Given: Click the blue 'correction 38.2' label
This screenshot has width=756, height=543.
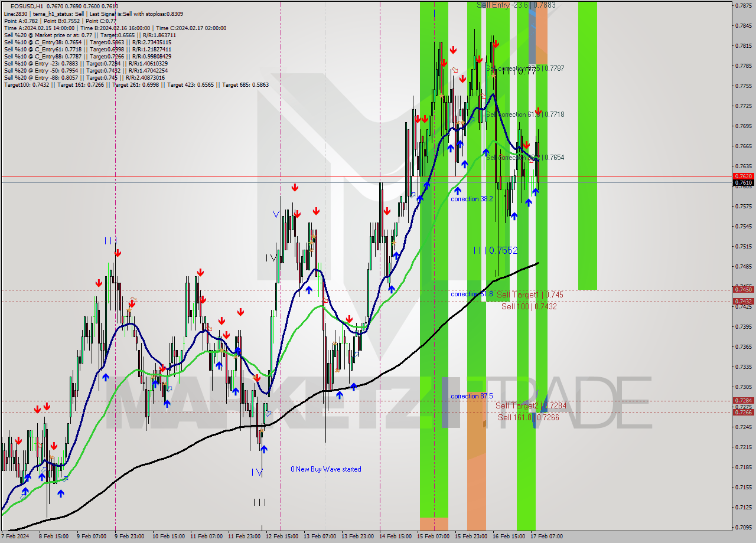Looking at the screenshot, I should point(472,199).
